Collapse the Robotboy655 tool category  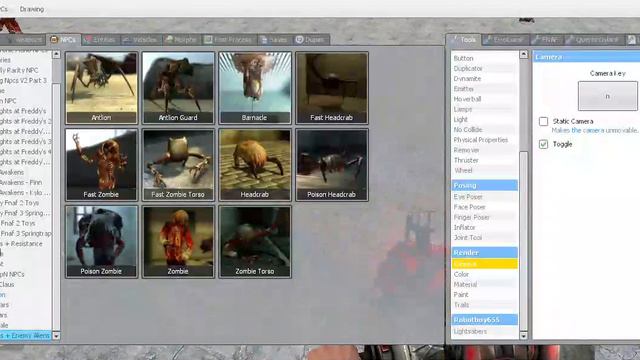[x=484, y=320]
